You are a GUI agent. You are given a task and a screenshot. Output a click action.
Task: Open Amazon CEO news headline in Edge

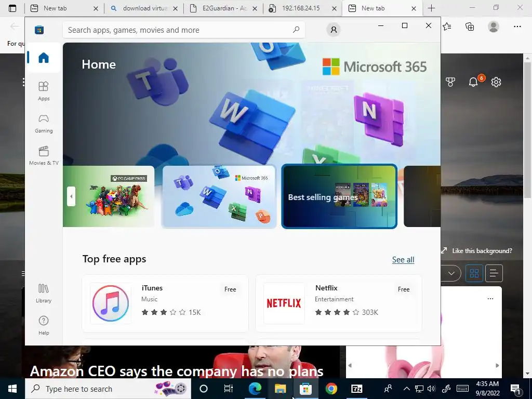(177, 371)
